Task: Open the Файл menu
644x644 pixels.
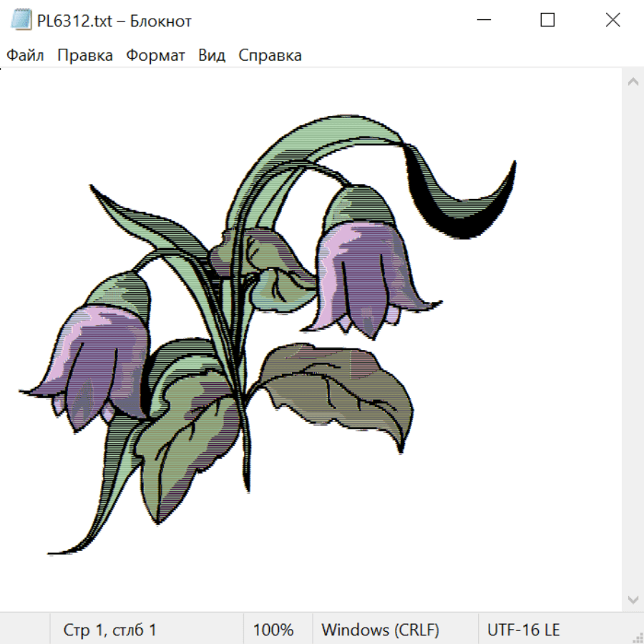Action: 26,55
